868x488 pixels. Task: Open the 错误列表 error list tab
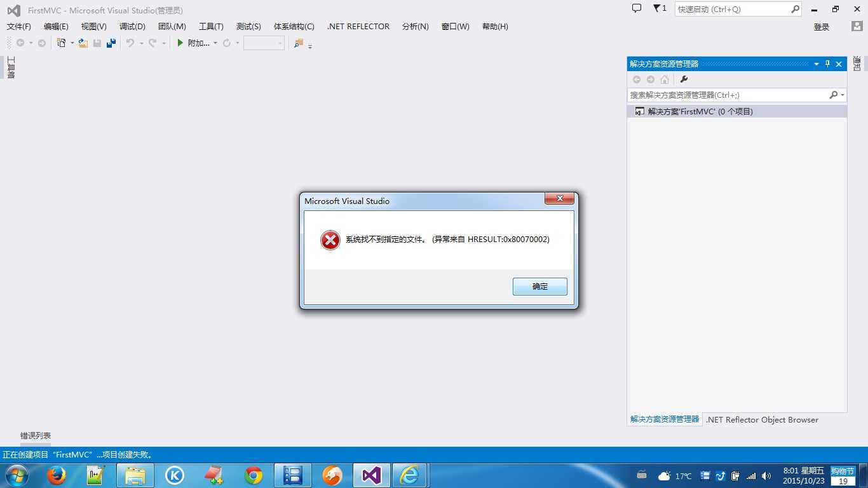(x=36, y=436)
